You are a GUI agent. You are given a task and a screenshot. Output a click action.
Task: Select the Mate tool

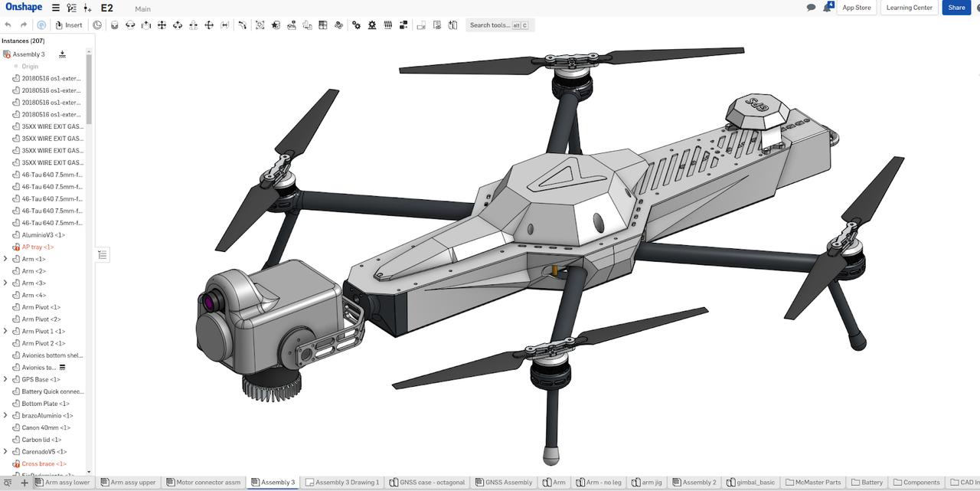coord(114,25)
